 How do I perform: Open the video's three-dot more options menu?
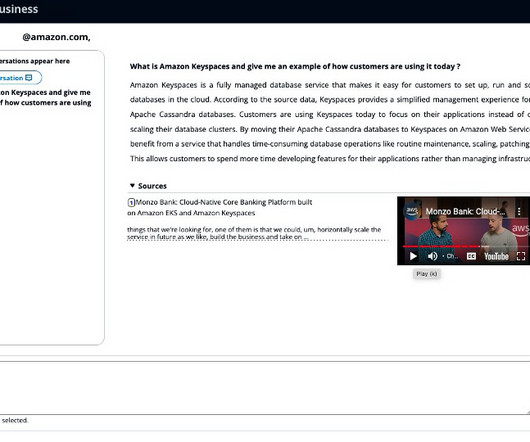pos(519,212)
